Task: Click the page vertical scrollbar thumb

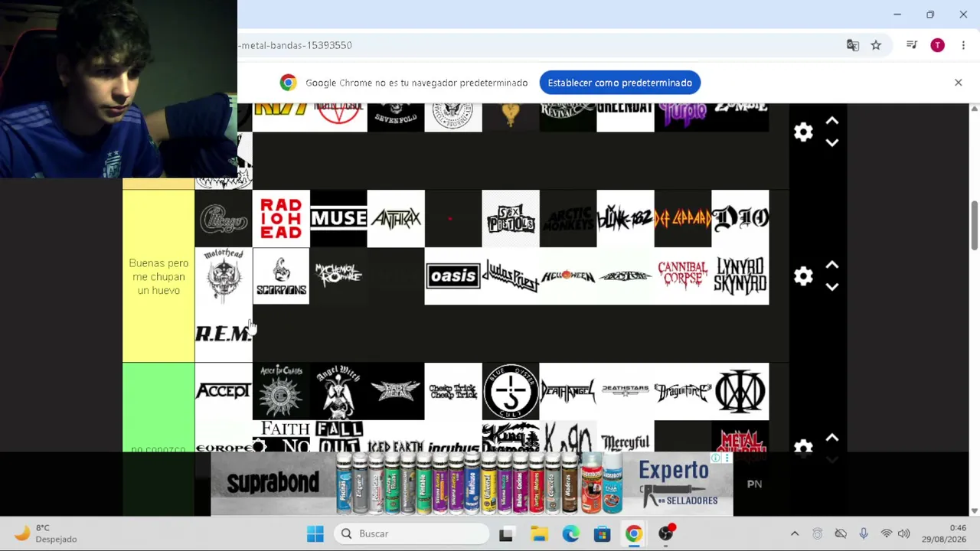Action: click(x=974, y=225)
